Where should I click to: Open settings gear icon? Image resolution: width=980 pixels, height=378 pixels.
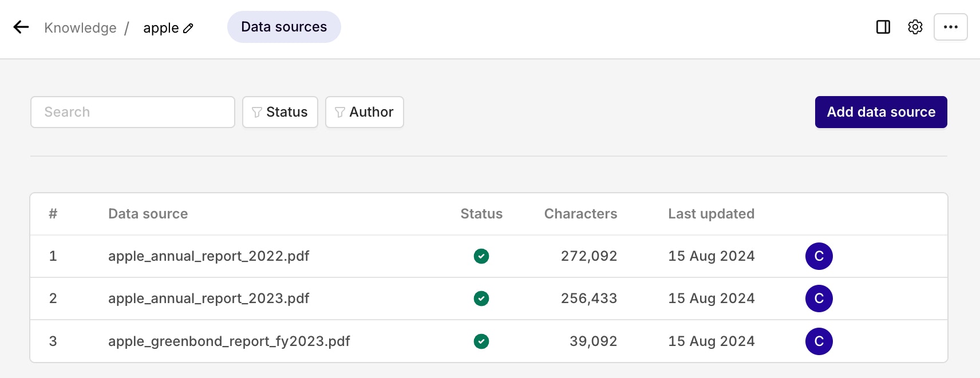(915, 27)
